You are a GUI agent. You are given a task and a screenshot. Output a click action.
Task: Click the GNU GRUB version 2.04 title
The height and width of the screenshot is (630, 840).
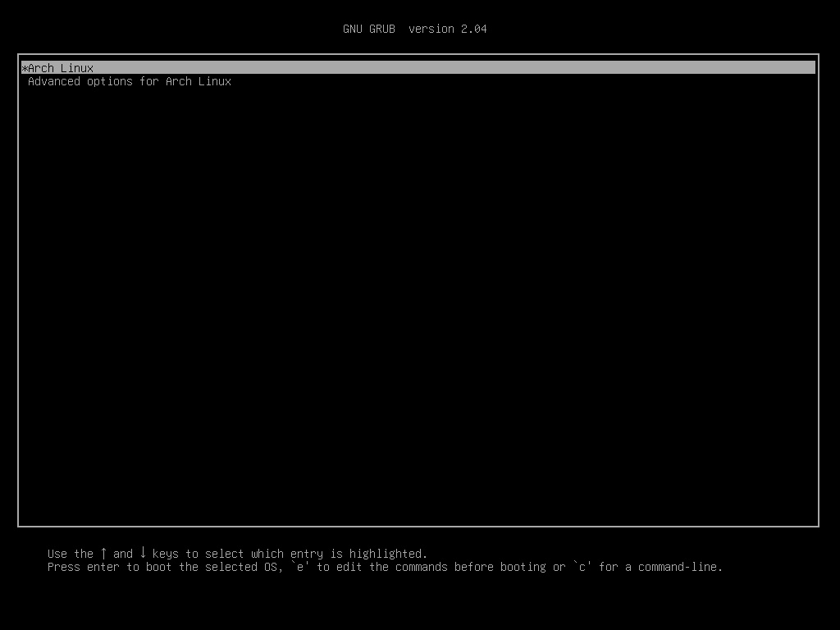(x=414, y=29)
